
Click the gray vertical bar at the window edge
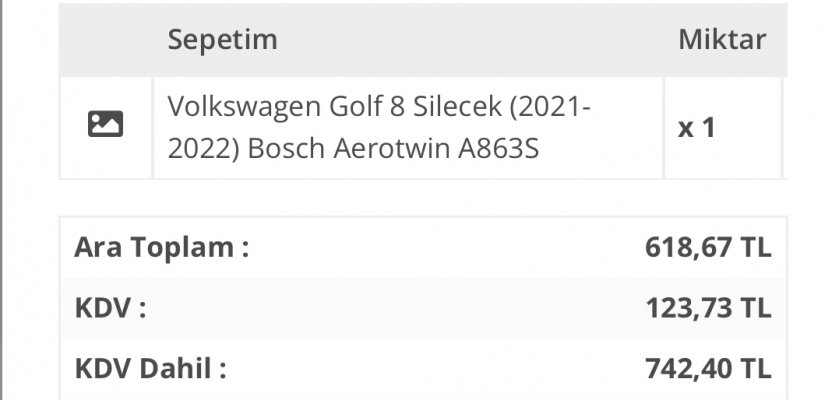pos(1,200)
